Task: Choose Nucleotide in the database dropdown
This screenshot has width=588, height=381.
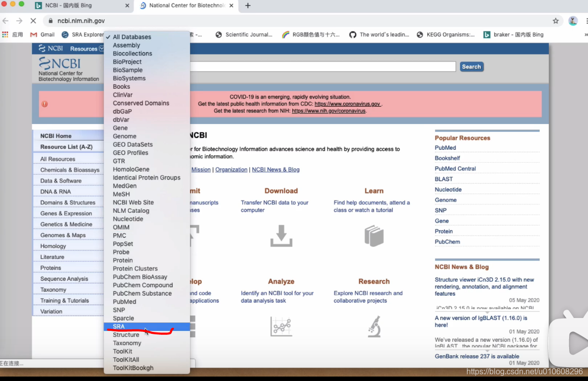Action: 146,219
